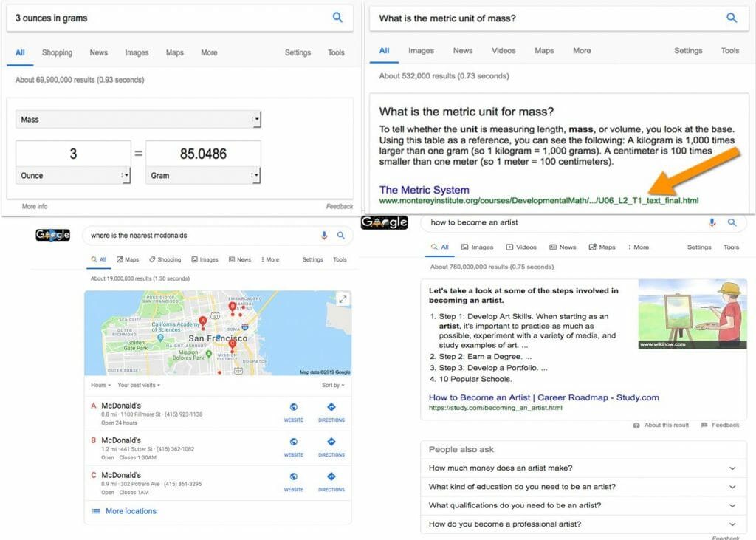This screenshot has height=540, width=756.
Task: Select the McDonald's A listing title
Action: click(x=121, y=406)
